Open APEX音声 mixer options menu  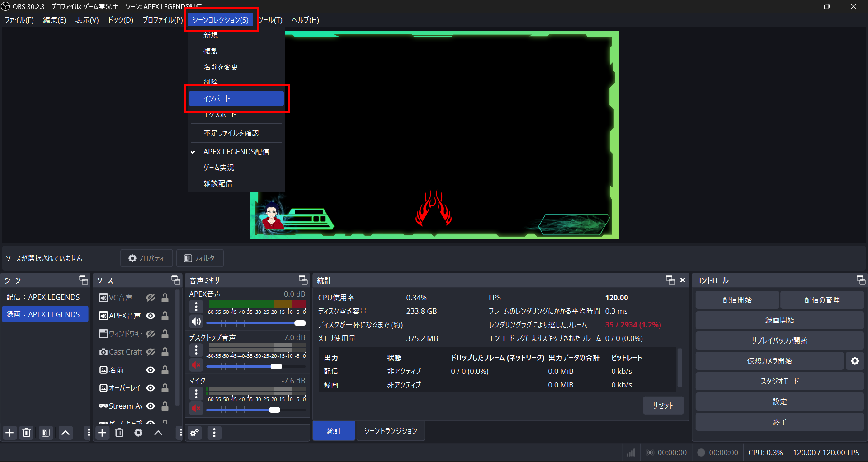point(196,307)
